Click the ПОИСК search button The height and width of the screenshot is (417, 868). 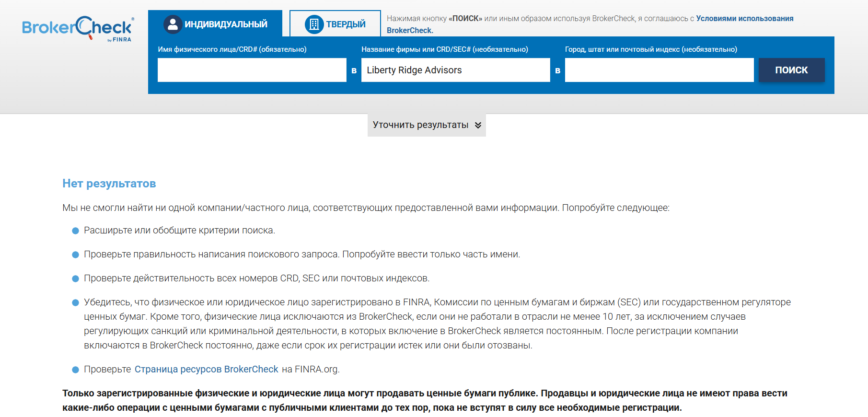[791, 70]
